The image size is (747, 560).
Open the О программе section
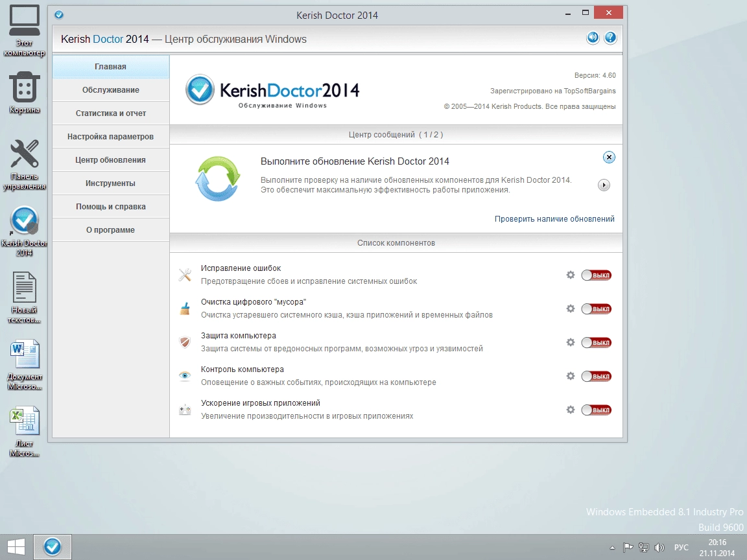tap(110, 230)
